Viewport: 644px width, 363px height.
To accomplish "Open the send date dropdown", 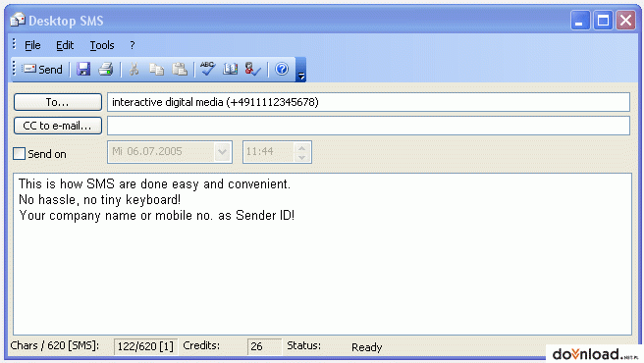I will click(x=222, y=152).
